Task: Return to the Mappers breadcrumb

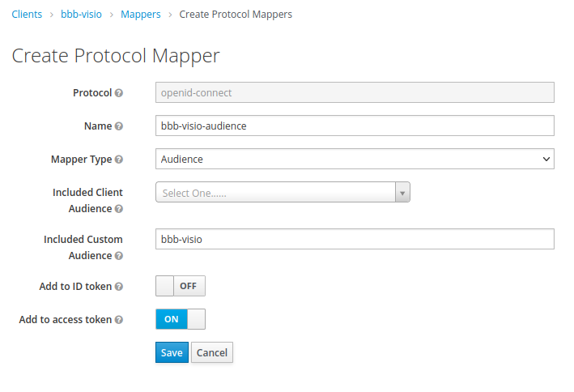Action: point(141,15)
